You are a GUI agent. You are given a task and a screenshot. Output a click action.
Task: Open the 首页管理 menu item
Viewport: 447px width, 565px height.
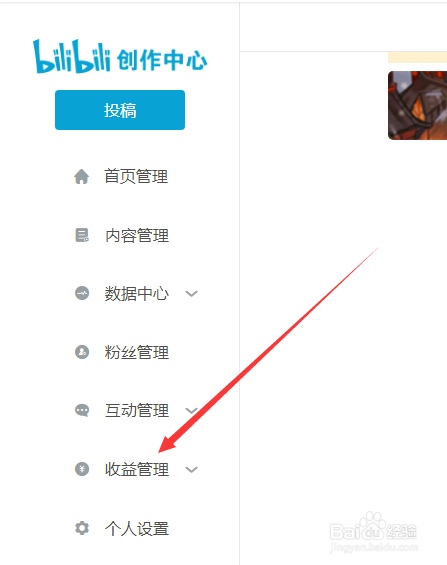click(x=136, y=177)
